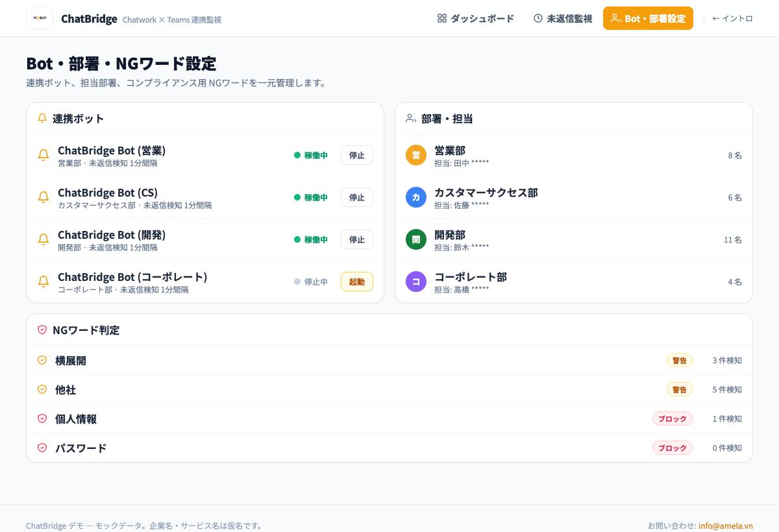Viewport: 779px width, 532px height.
Task: Click the bell icon beside 連携ボット heading
Action: [x=42, y=118]
